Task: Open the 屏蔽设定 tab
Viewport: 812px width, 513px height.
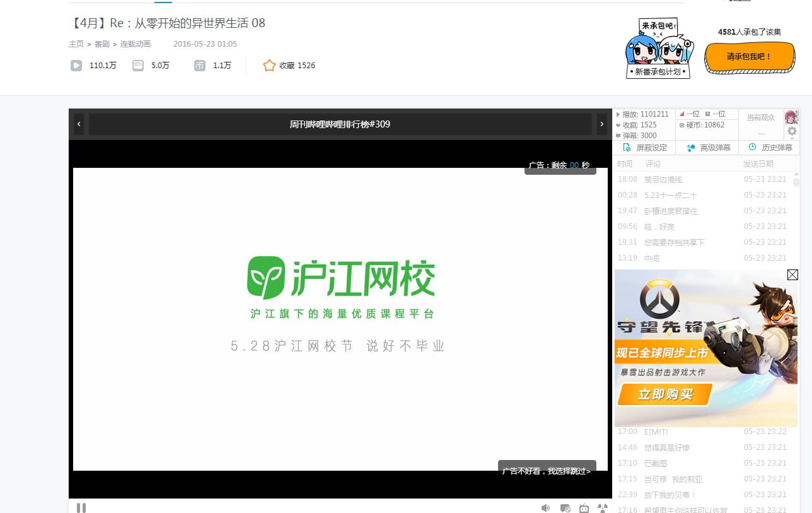Action: (644, 148)
